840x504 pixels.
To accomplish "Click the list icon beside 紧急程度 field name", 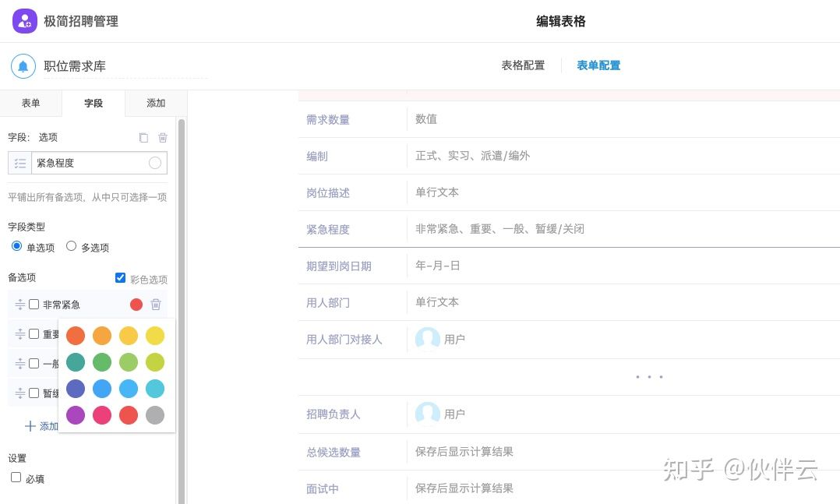I will point(19,163).
